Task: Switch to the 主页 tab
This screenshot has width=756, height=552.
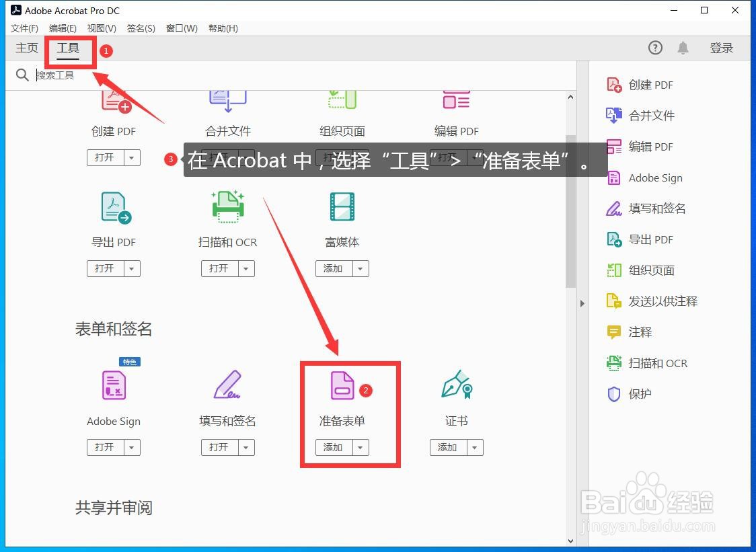Action: tap(27, 48)
